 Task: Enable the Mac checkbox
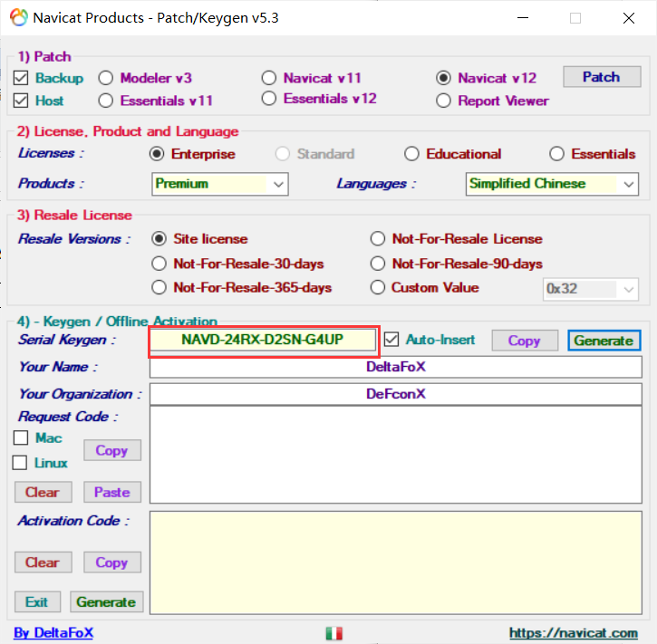tap(21, 438)
